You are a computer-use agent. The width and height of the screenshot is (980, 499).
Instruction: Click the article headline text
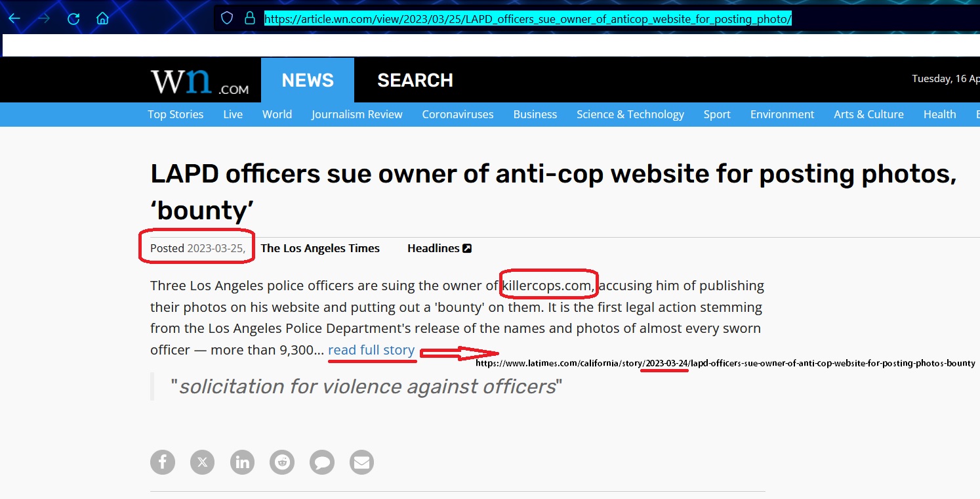tap(553, 192)
